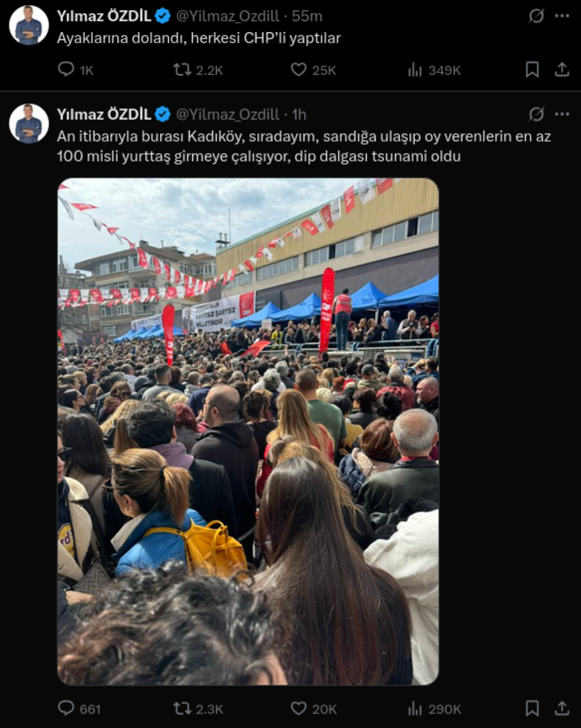
Task: Share the Kadıköy tweet
Action: pyautogui.click(x=562, y=708)
